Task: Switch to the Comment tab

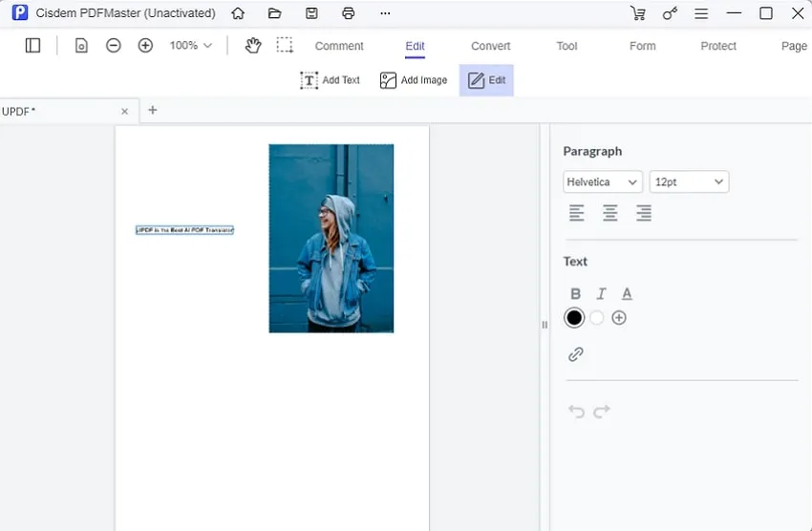Action: click(x=339, y=46)
